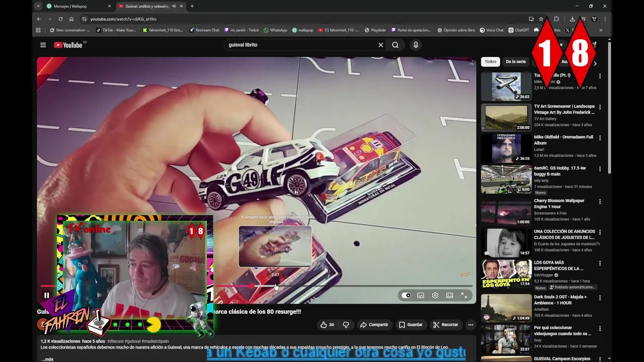The height and width of the screenshot is (362, 644).
Task: Click the red progress bar scrubber handle
Action: [251, 286]
